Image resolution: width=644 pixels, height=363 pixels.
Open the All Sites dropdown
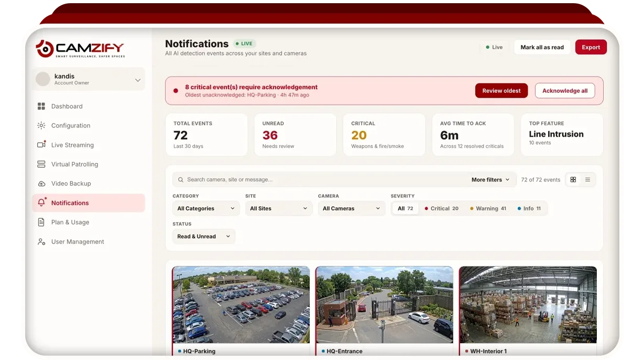(279, 209)
